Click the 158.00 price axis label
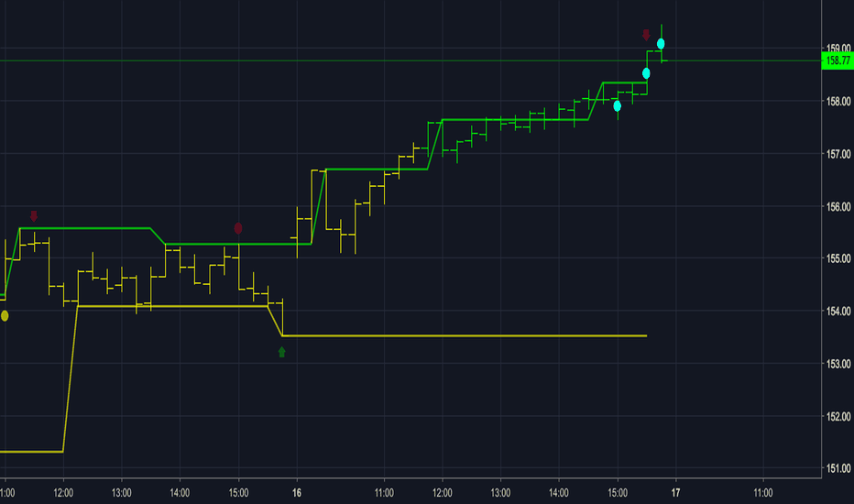The width and height of the screenshot is (854, 504). [x=838, y=102]
